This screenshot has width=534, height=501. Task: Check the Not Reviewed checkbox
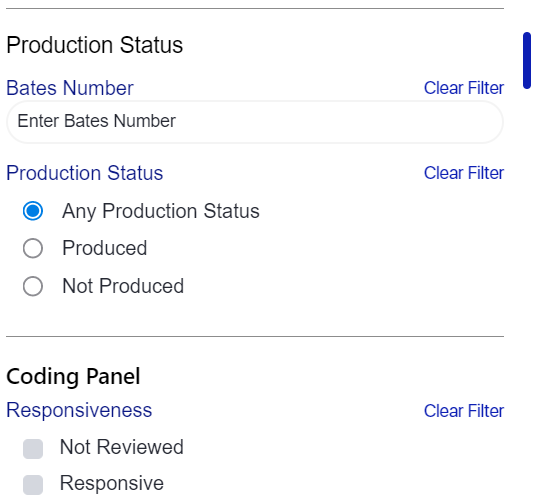pyautogui.click(x=33, y=449)
